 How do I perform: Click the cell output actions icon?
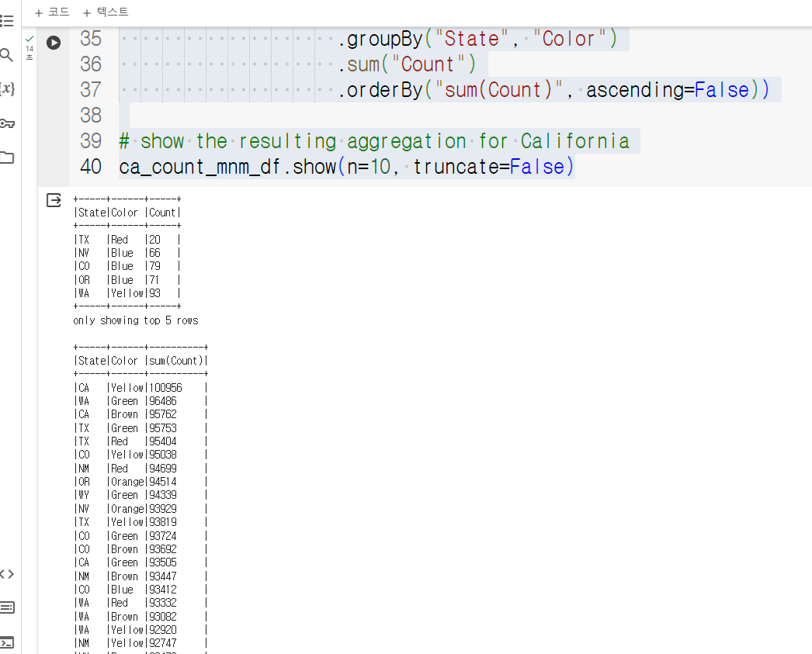pos(54,200)
